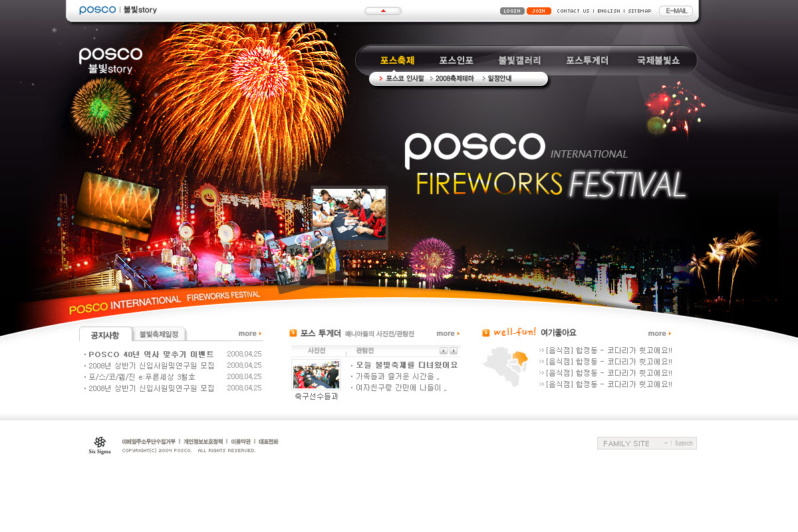Click orange arrow icon beside 포스 투게더
Screen dimensions: 798x532
point(293,333)
